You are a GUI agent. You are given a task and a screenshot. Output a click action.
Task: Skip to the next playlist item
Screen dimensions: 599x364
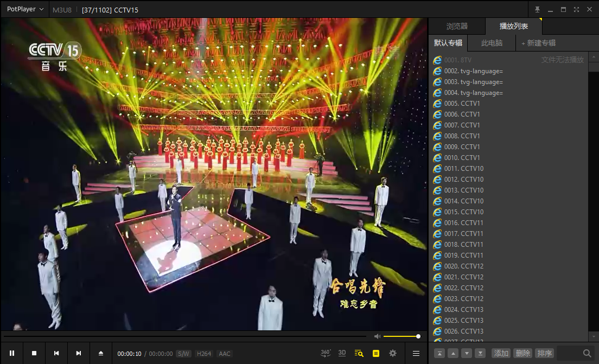point(79,353)
